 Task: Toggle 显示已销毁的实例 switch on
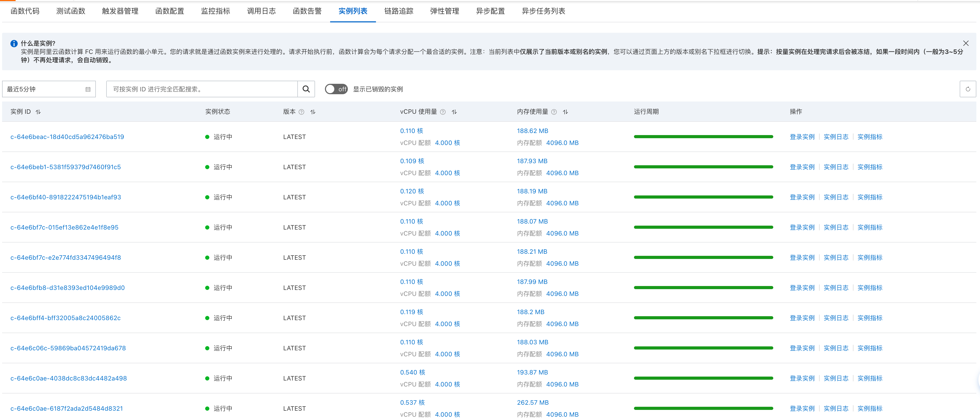336,89
